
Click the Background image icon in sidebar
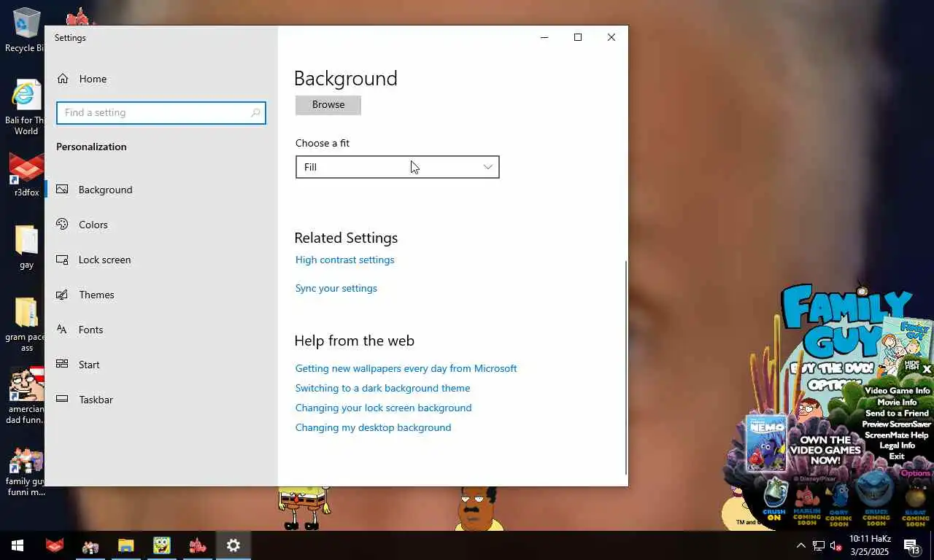point(63,190)
